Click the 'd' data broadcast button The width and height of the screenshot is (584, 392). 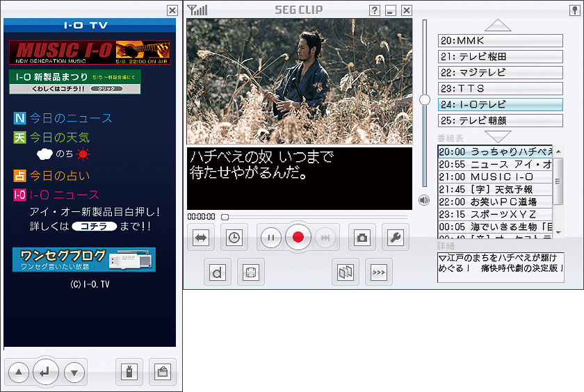pos(218,272)
